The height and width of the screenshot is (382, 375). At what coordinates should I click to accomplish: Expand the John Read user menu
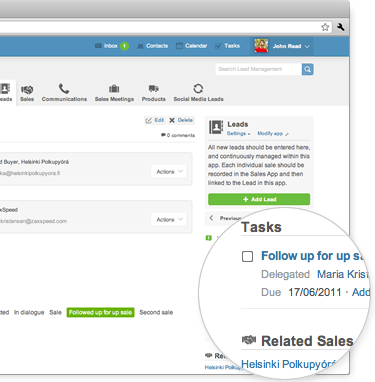282,46
